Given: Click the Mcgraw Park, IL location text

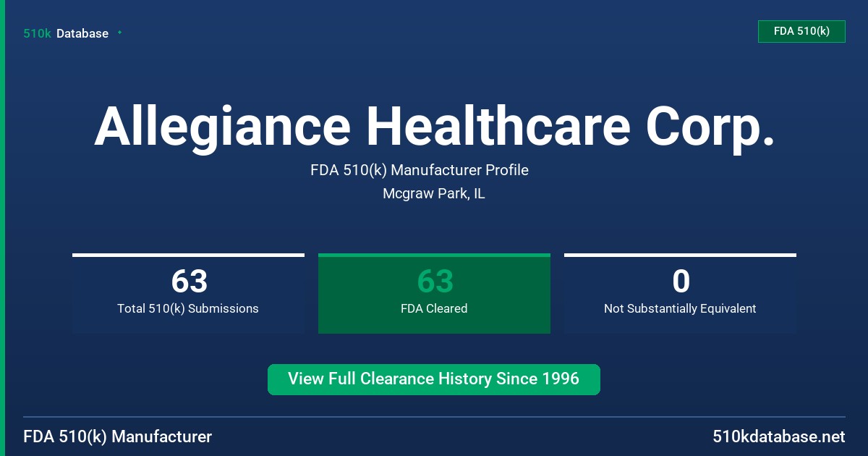Looking at the screenshot, I should (x=434, y=194).
